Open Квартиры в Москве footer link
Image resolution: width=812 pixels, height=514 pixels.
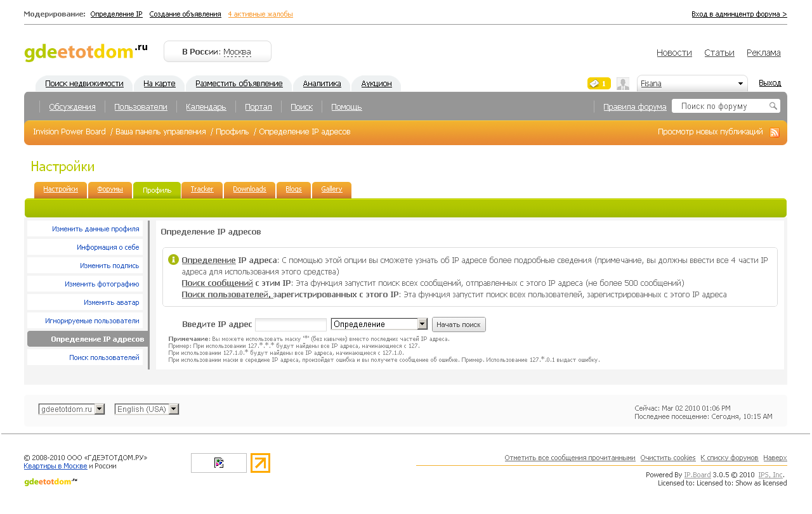[55, 466]
